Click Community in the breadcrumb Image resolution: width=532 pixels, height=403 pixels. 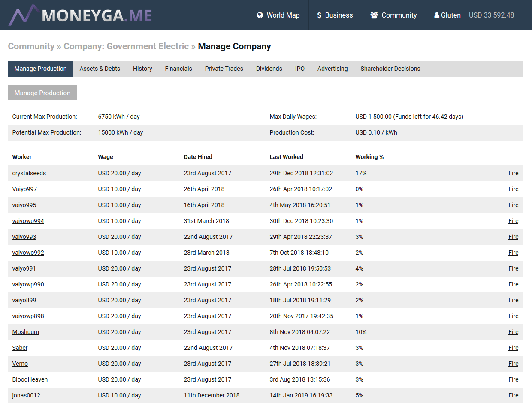coord(31,46)
